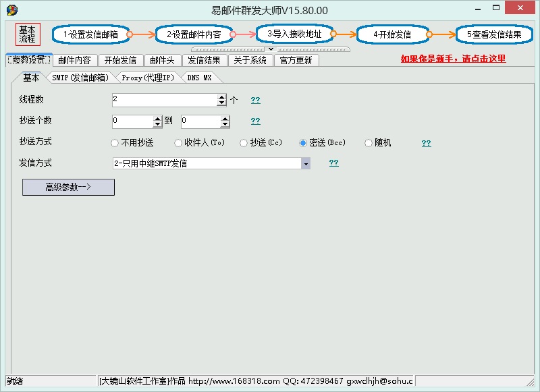The height and width of the screenshot is (392, 540).
Task: Click the 高级参数--> button
Action: (68, 187)
